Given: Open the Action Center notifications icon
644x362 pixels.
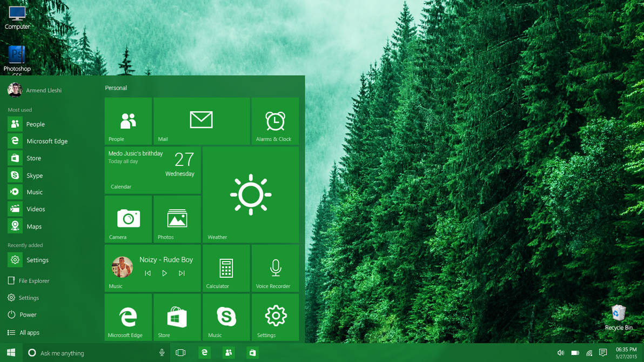Looking at the screenshot, I should [x=603, y=353].
